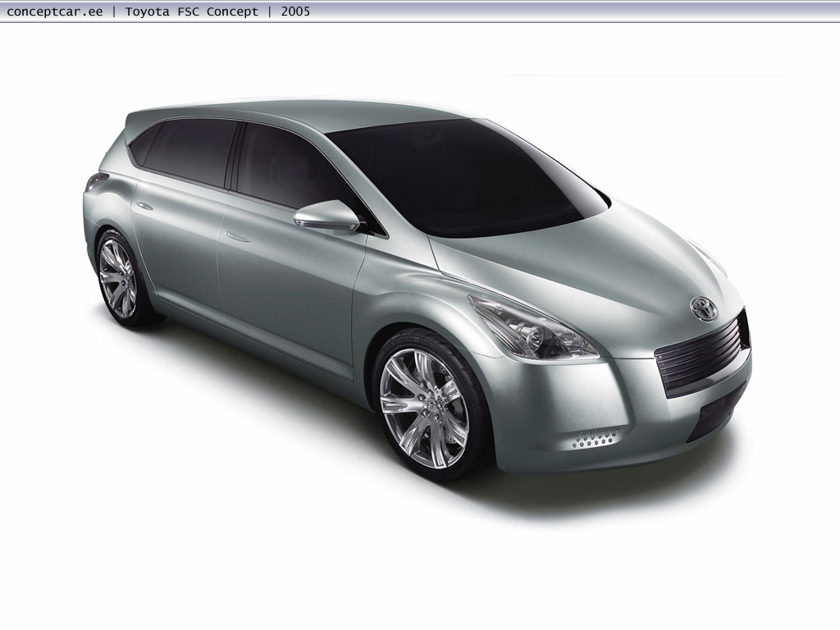840x630 pixels.
Task: Click the conceptcar.ee text in header bar
Action: 55,11
